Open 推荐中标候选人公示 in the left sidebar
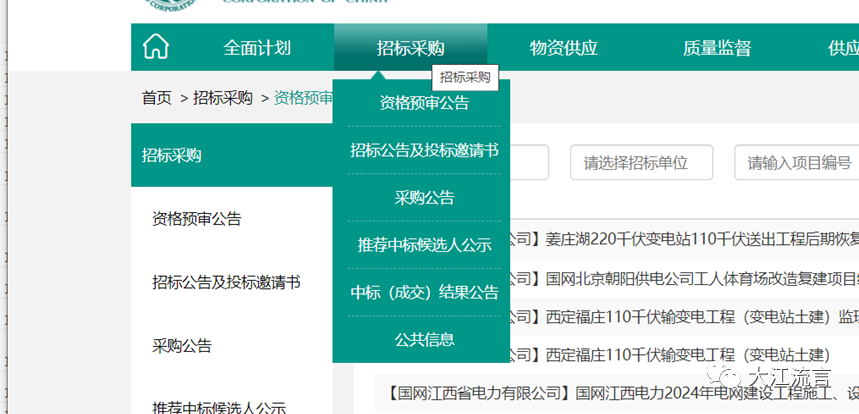 219,407
